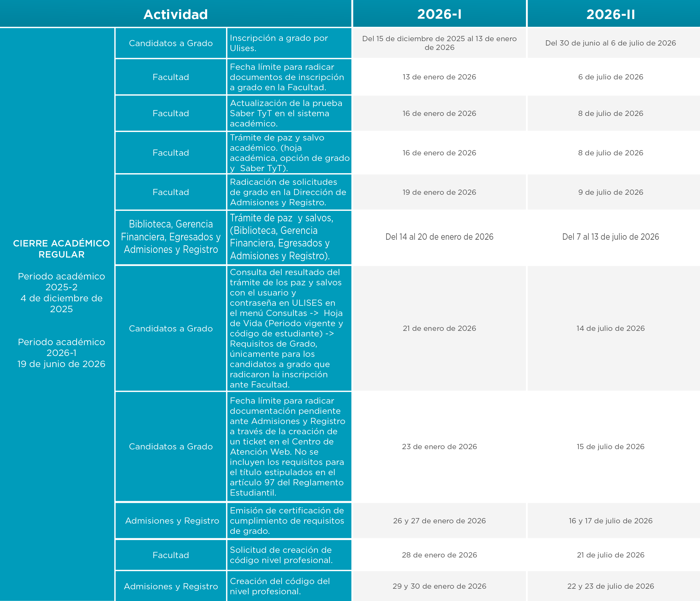Viewport: 700px width, 601px height.
Task: Select the '13 de enero de 2026' date cell
Action: point(439,77)
